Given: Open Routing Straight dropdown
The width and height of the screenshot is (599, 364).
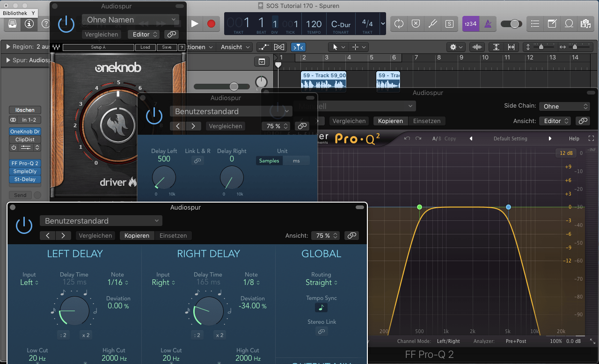Looking at the screenshot, I should click(x=321, y=283).
